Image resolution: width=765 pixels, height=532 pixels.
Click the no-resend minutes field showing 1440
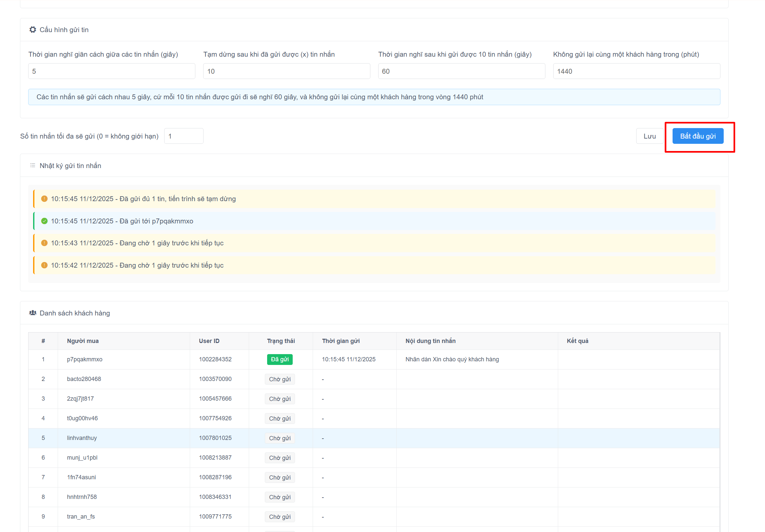point(637,71)
